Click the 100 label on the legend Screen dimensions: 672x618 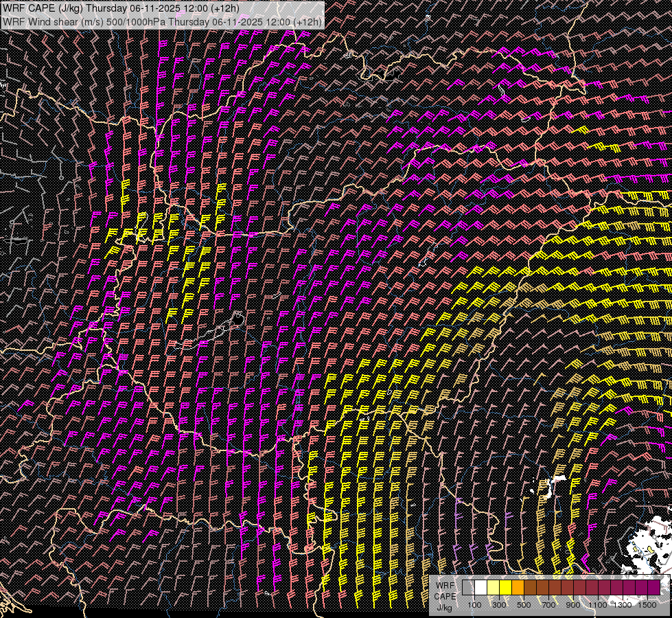coord(474,604)
